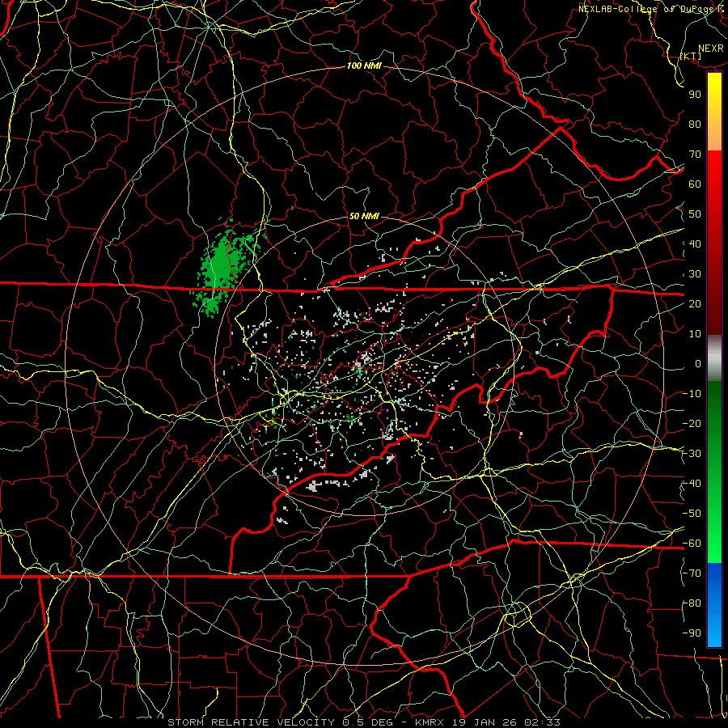The height and width of the screenshot is (728, 728).
Task: Click "STORM RELATIVE VELOCITY" in the footer caption
Action: click(x=252, y=722)
